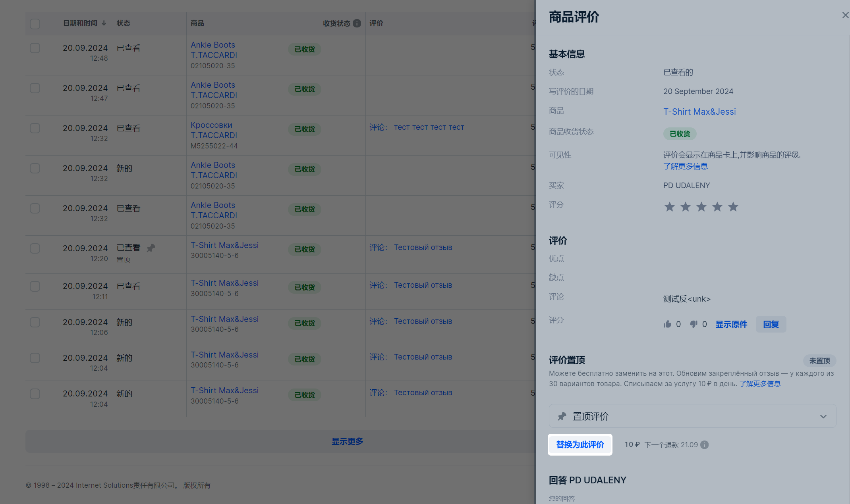Click the 回复 button

[771, 324]
